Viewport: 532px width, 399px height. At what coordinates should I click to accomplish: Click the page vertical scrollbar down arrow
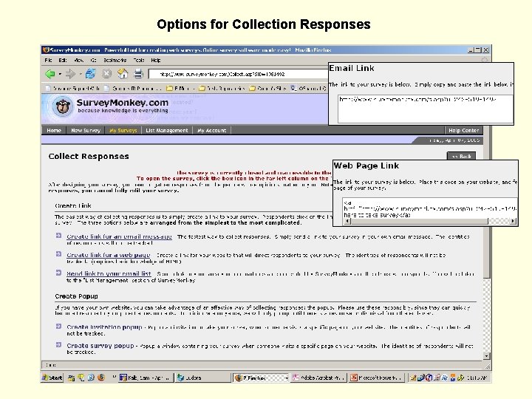pyautogui.click(x=486, y=356)
